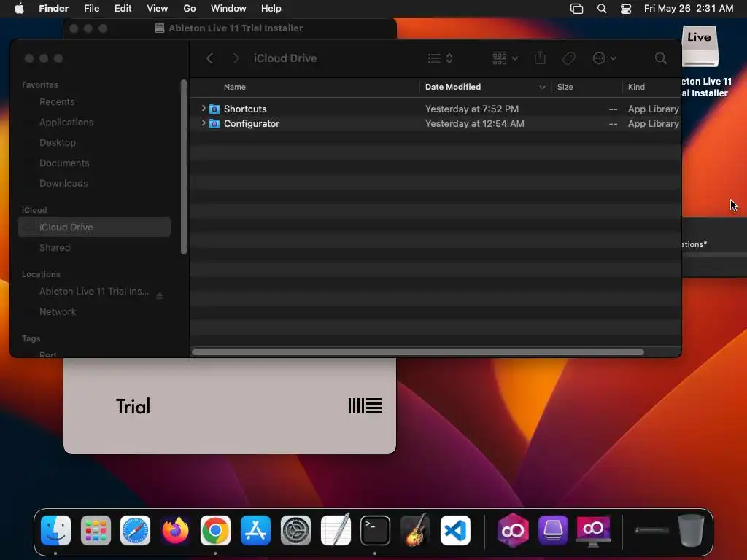Eject the Ableton Live 11 Trial volume
This screenshot has width=747, height=560.
(160, 296)
